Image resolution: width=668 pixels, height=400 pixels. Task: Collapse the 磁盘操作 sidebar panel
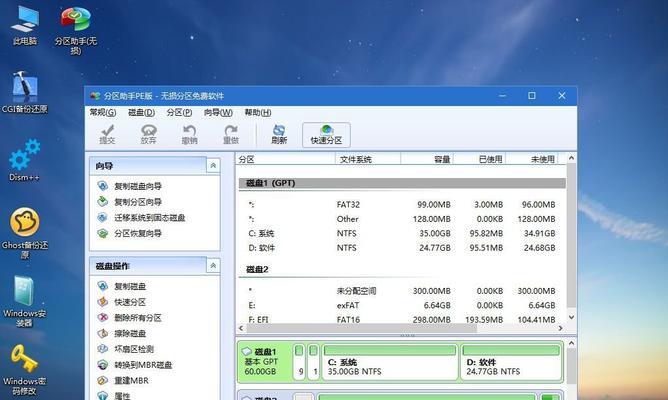[213, 265]
